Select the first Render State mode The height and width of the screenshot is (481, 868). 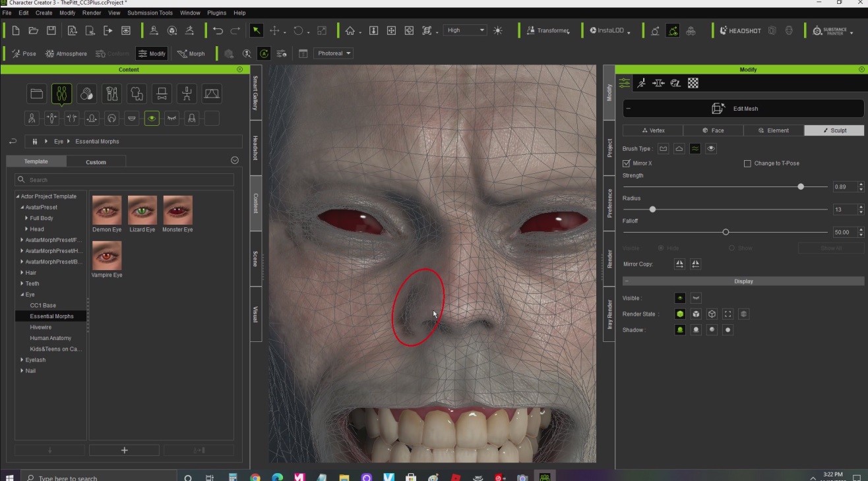click(680, 314)
